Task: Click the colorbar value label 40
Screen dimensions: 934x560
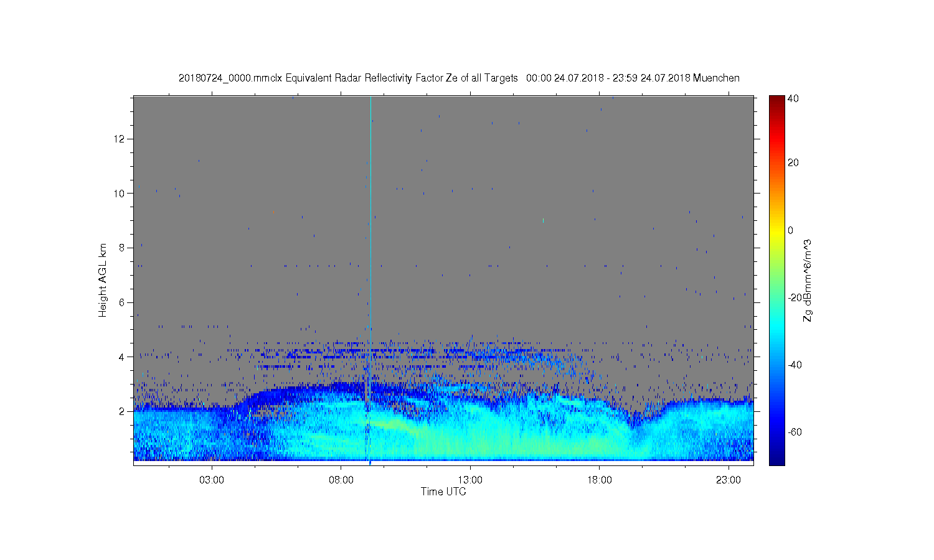Action: 793,99
